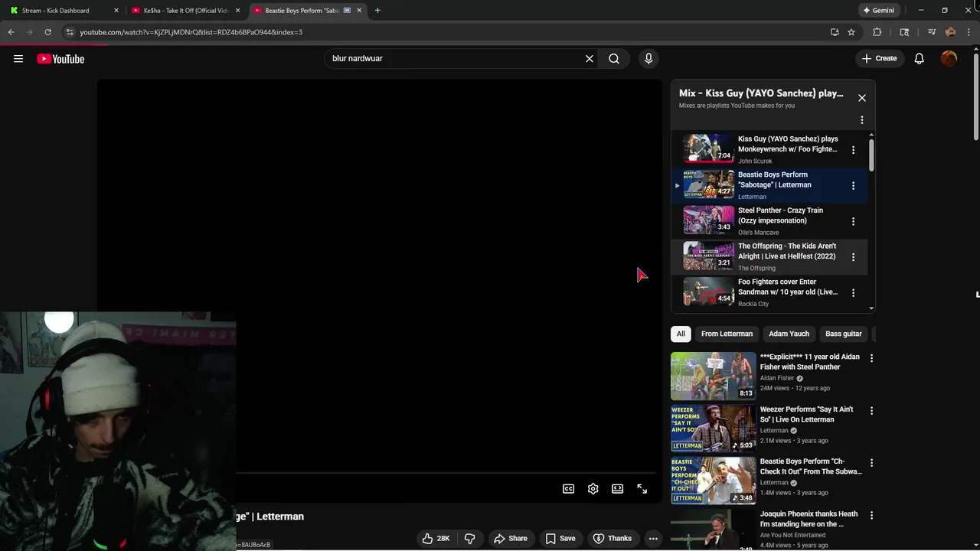The height and width of the screenshot is (551, 980).
Task: Open options for Ch-Check It Out video
Action: 871,463
